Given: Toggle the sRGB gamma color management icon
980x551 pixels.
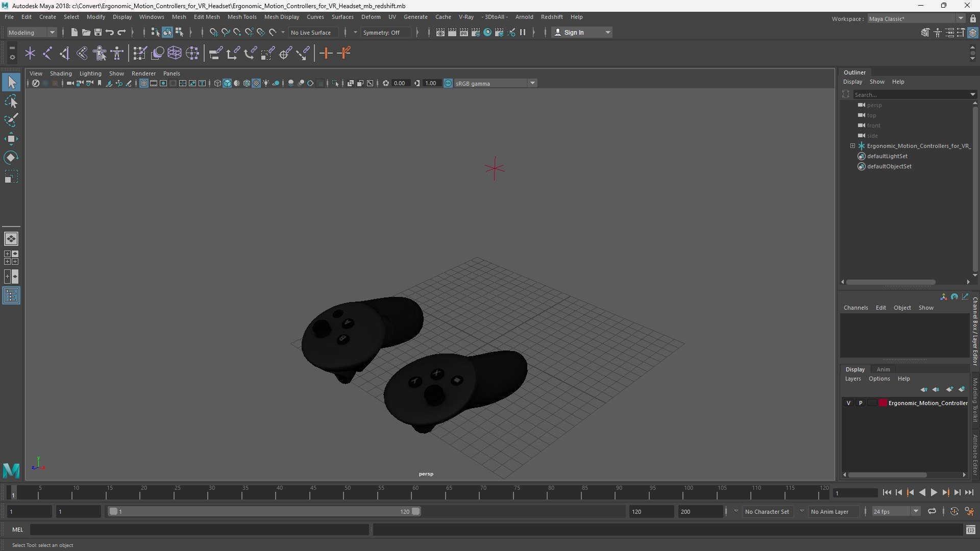Looking at the screenshot, I should coord(448,83).
